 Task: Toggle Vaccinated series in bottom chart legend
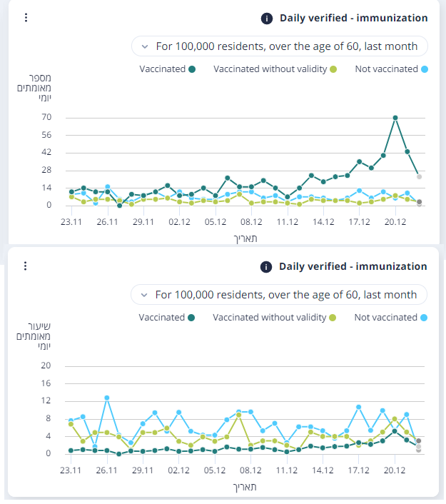[167, 318]
